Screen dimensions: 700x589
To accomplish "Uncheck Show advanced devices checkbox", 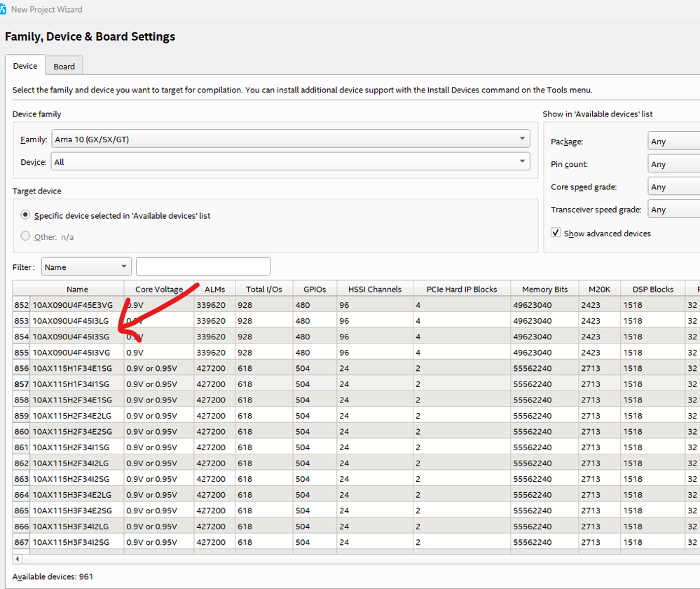I will click(x=556, y=233).
